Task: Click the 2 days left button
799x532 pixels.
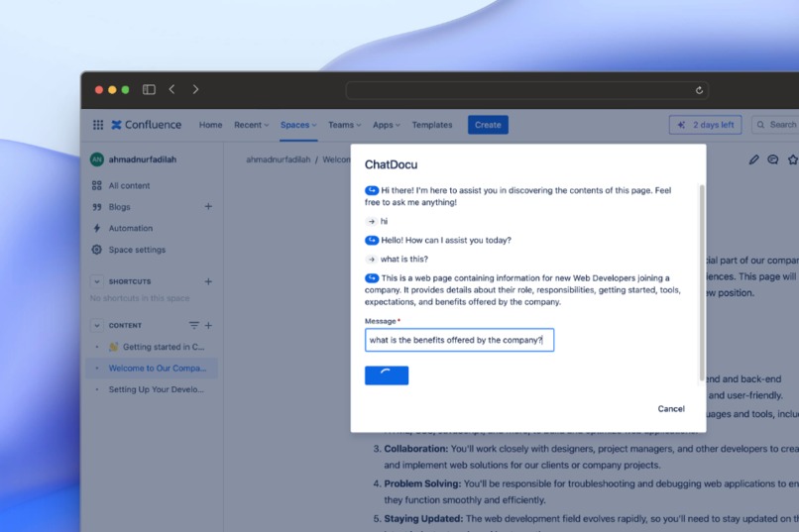Action: click(705, 125)
